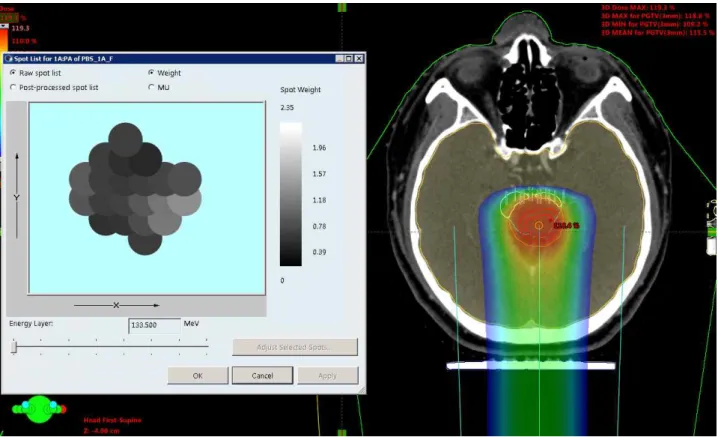Click the Energy Layer label

(31, 323)
